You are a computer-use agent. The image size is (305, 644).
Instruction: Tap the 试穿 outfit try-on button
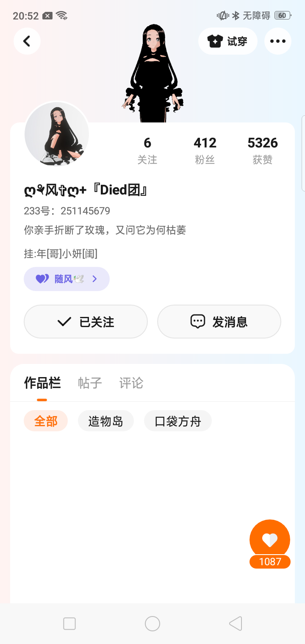point(227,41)
